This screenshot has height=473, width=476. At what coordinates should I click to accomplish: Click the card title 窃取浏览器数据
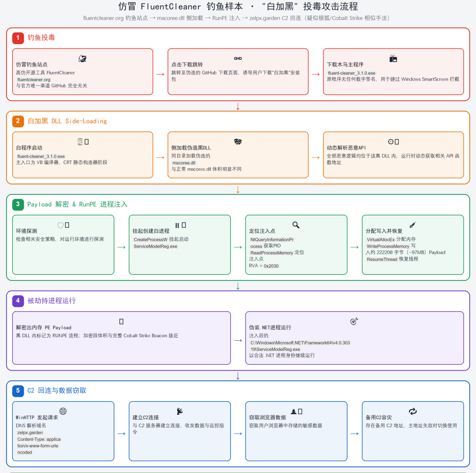pos(268,417)
